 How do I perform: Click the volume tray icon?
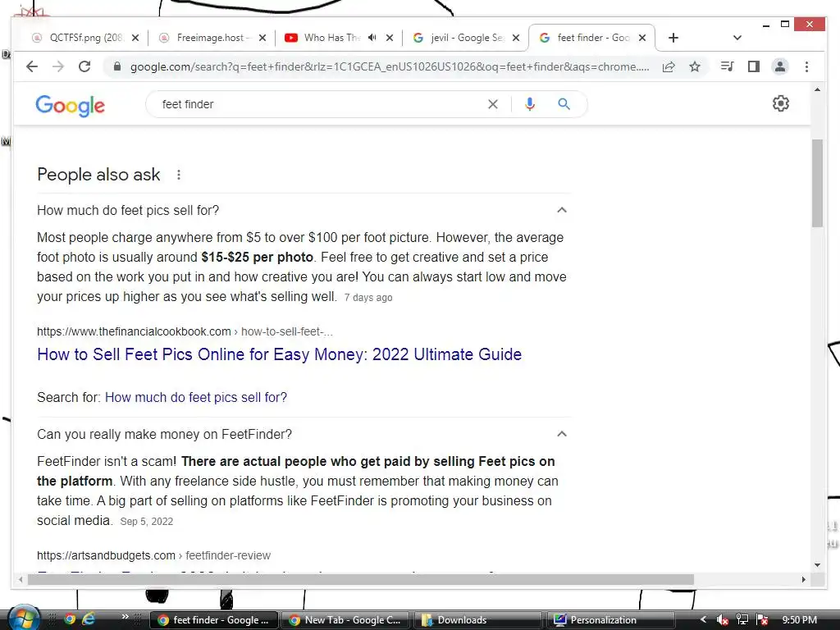(722, 620)
